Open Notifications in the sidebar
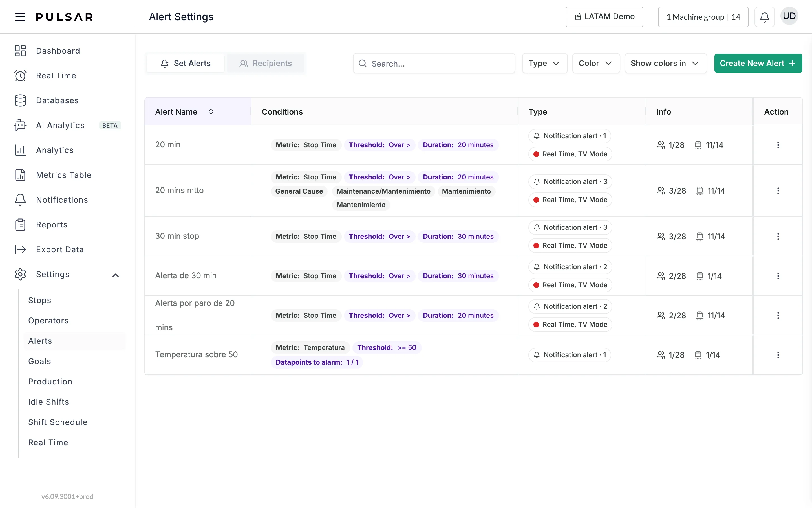812x508 pixels. click(x=62, y=200)
